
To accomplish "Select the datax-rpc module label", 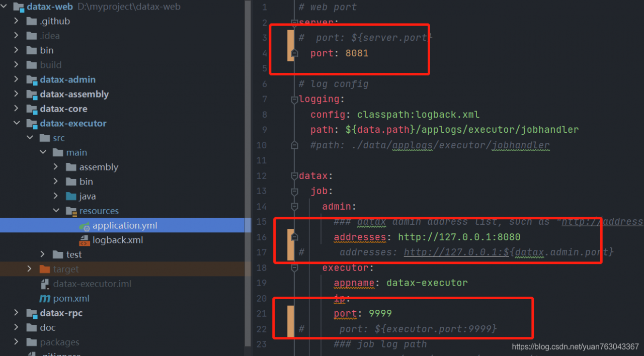I will coord(61,313).
